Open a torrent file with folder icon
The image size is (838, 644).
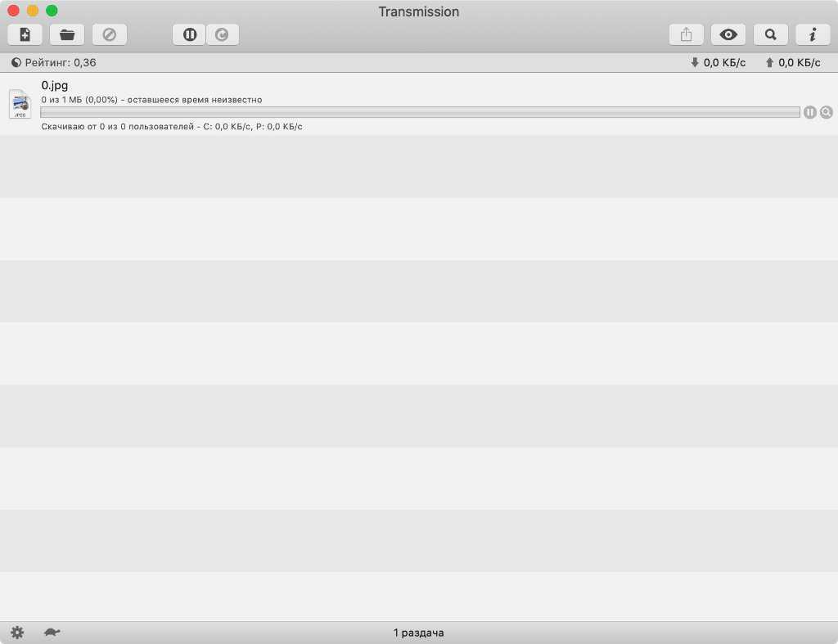tap(67, 34)
